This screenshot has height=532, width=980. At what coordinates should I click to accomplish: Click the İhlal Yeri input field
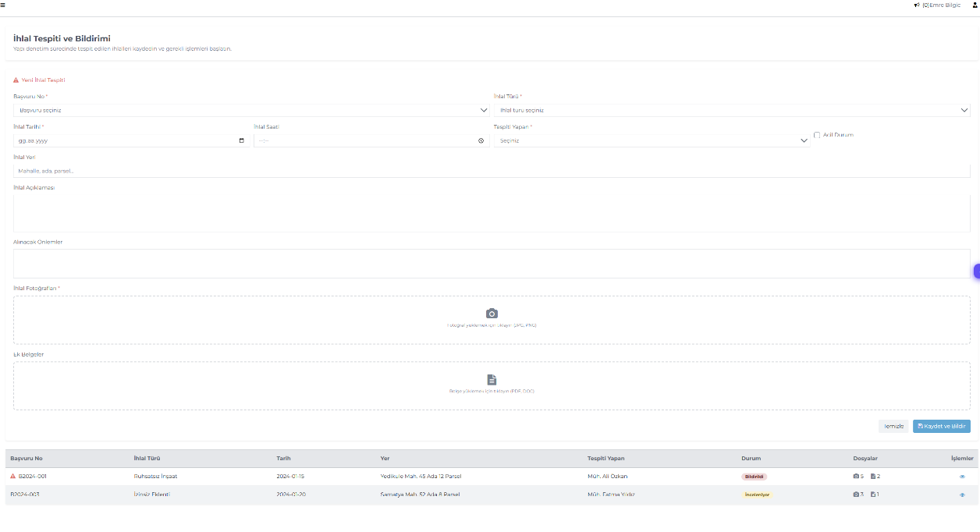pos(492,170)
